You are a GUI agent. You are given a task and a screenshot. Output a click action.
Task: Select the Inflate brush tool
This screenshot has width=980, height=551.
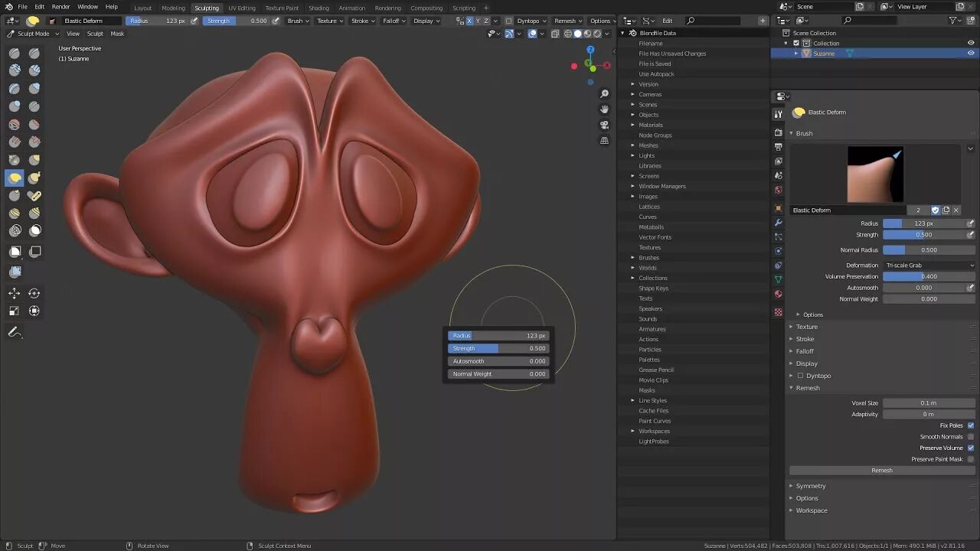point(34,89)
